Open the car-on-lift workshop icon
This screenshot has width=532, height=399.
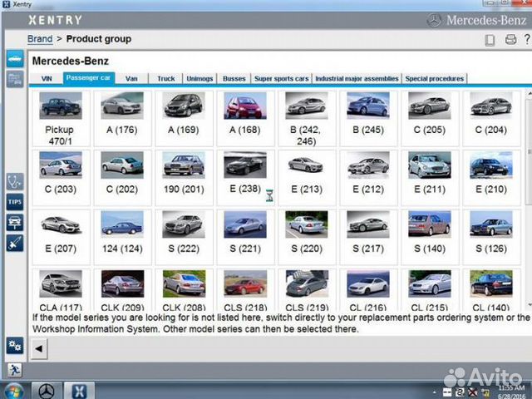pos(15,223)
